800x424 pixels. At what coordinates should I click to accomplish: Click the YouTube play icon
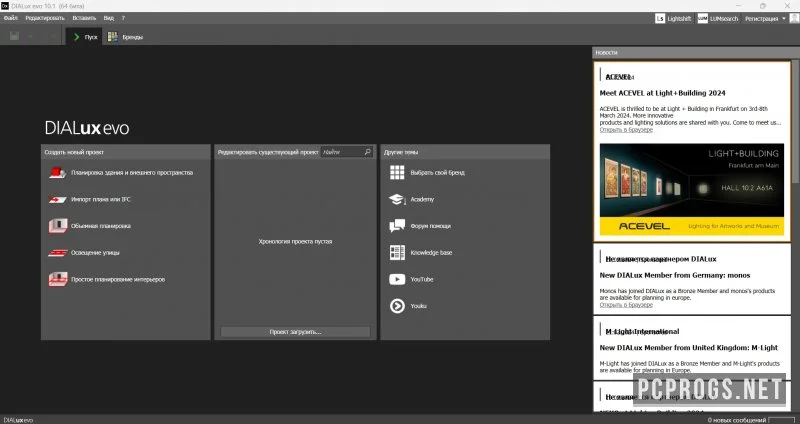(x=397, y=279)
